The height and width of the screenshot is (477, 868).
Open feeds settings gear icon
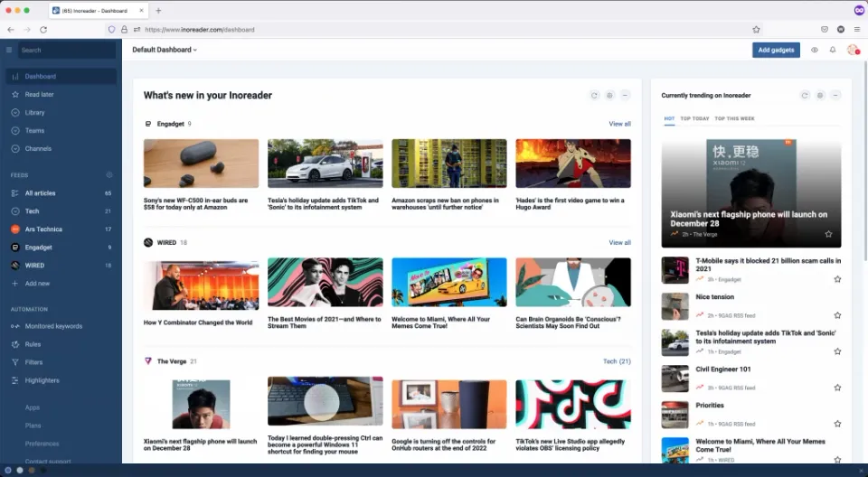point(109,175)
